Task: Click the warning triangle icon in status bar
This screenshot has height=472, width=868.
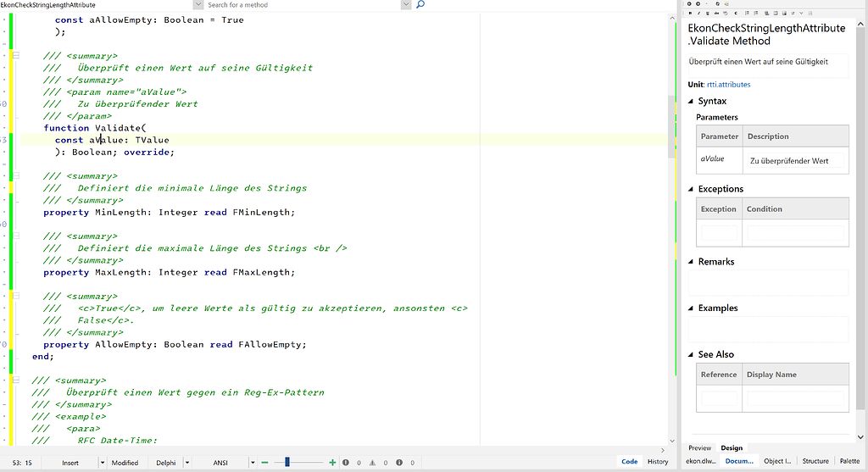Action: [x=374, y=463]
